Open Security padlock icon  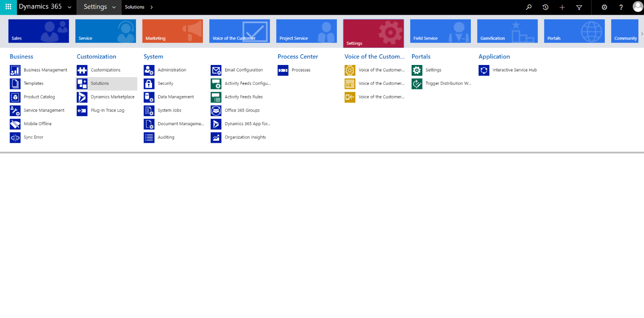point(149,83)
